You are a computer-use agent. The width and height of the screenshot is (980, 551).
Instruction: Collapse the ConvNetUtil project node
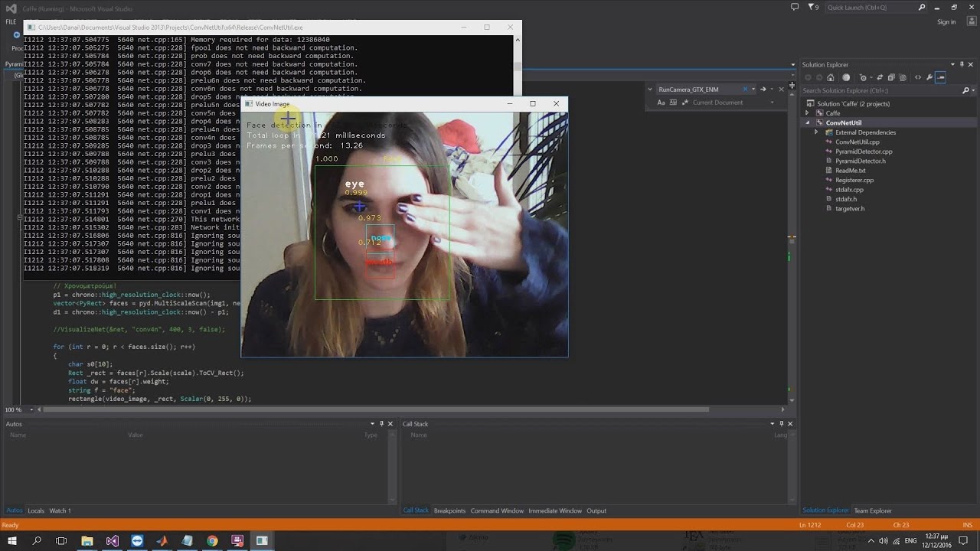click(807, 122)
